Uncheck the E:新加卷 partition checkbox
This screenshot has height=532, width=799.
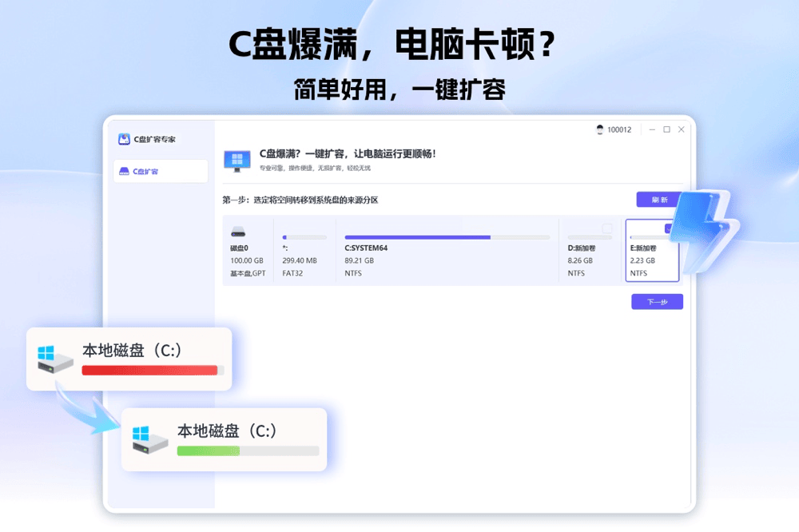click(669, 228)
